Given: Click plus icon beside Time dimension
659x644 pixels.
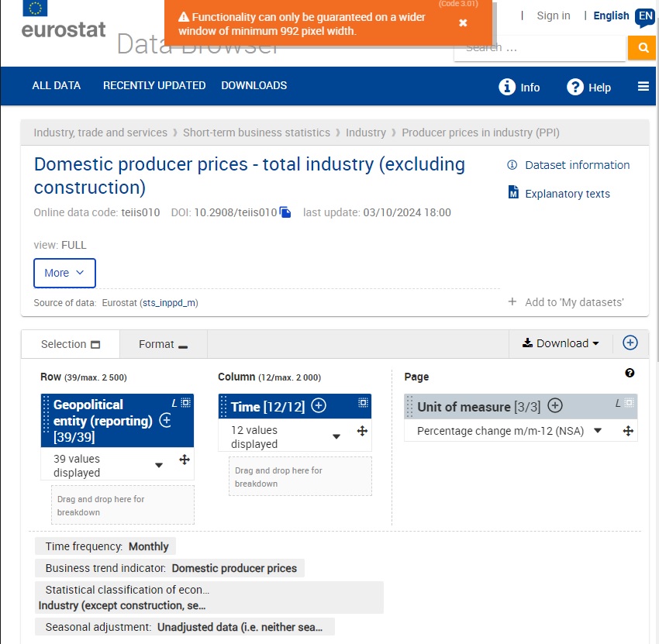Looking at the screenshot, I should [x=319, y=406].
